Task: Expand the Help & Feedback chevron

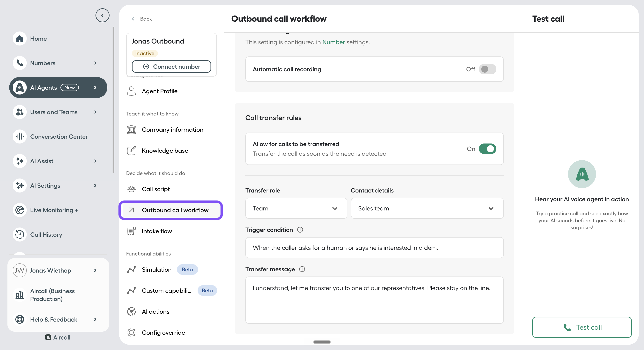Action: coord(95,319)
